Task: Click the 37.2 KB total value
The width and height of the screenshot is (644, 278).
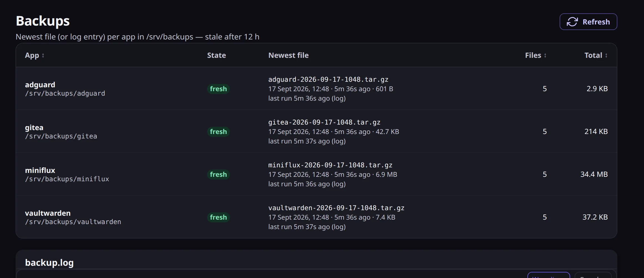Action: click(x=595, y=217)
